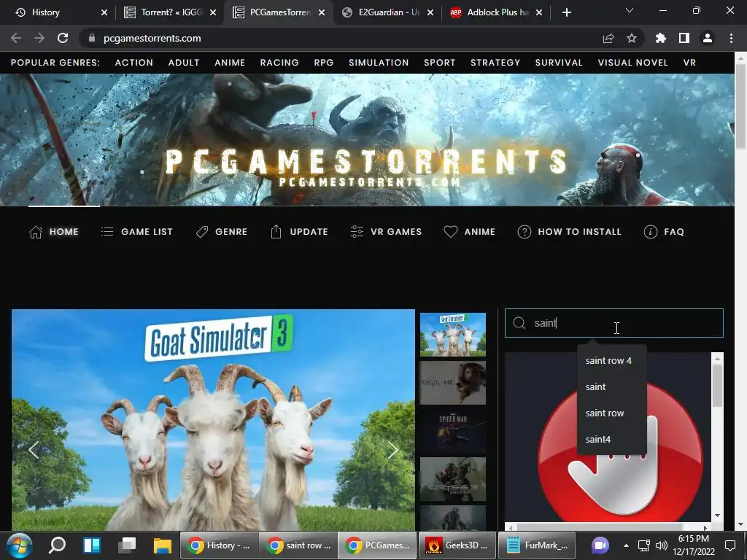Go to HOME in site menu
Viewport: 747px width, 560px height.
[54, 232]
